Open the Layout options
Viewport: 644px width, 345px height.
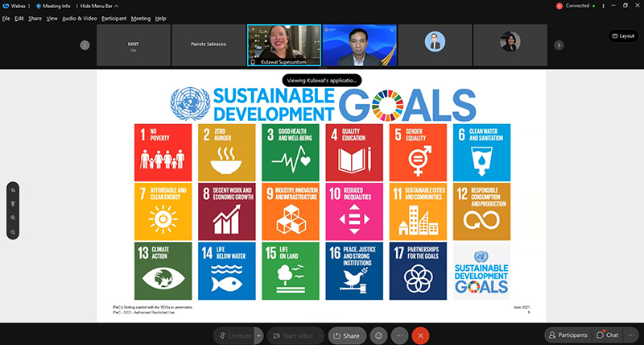point(621,35)
